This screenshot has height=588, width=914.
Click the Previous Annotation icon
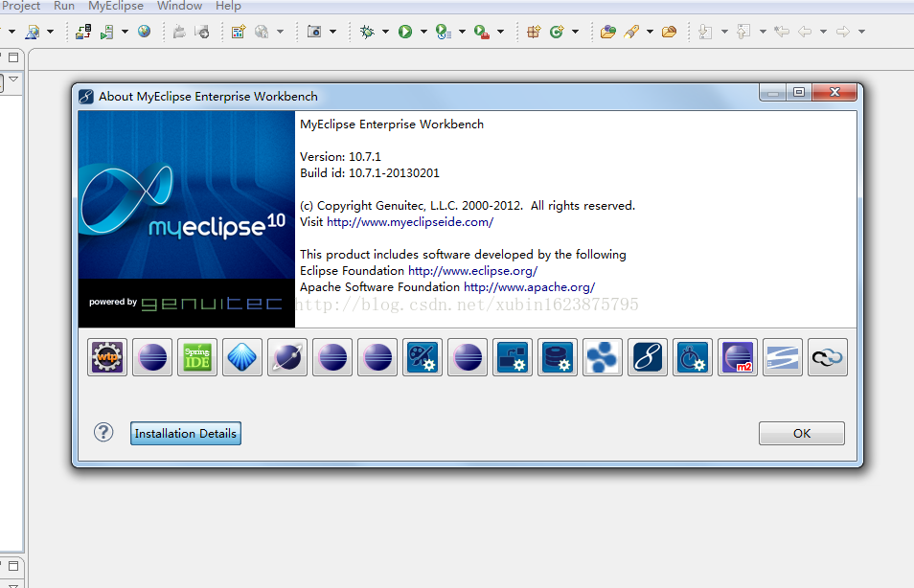point(743,32)
